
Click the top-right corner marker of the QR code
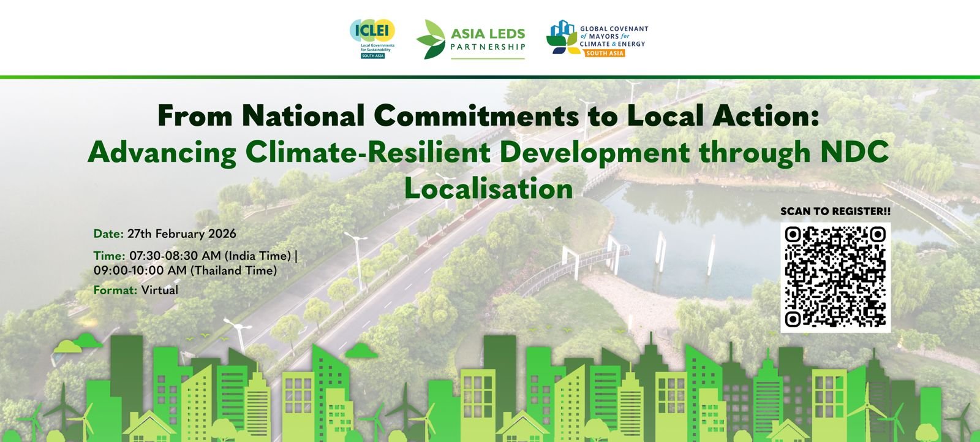878,235
